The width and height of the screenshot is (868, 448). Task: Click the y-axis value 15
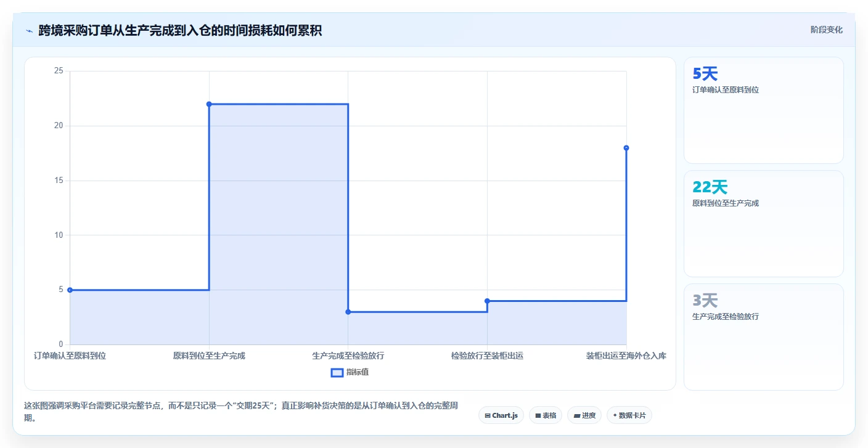(x=59, y=181)
